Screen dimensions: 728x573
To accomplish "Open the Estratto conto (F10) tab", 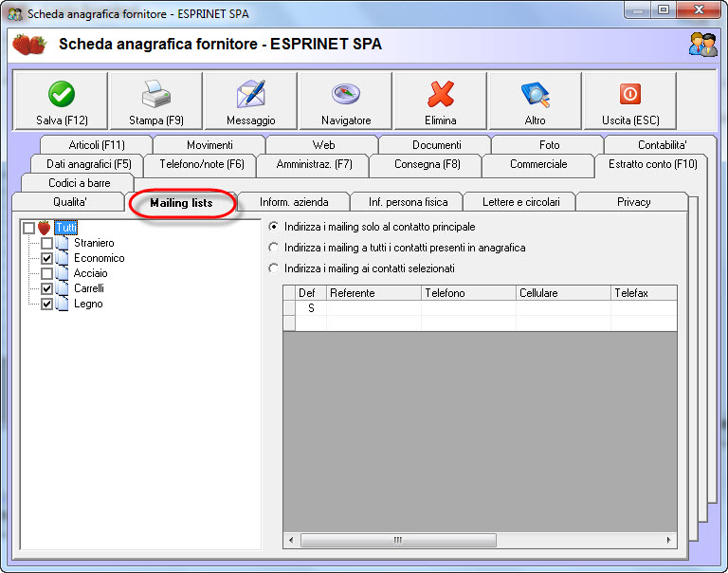I will coord(653,164).
